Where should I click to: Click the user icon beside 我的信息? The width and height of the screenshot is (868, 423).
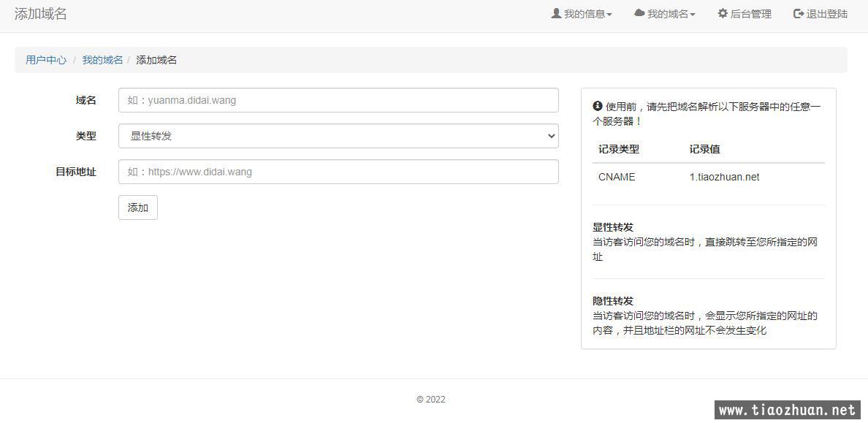(556, 13)
